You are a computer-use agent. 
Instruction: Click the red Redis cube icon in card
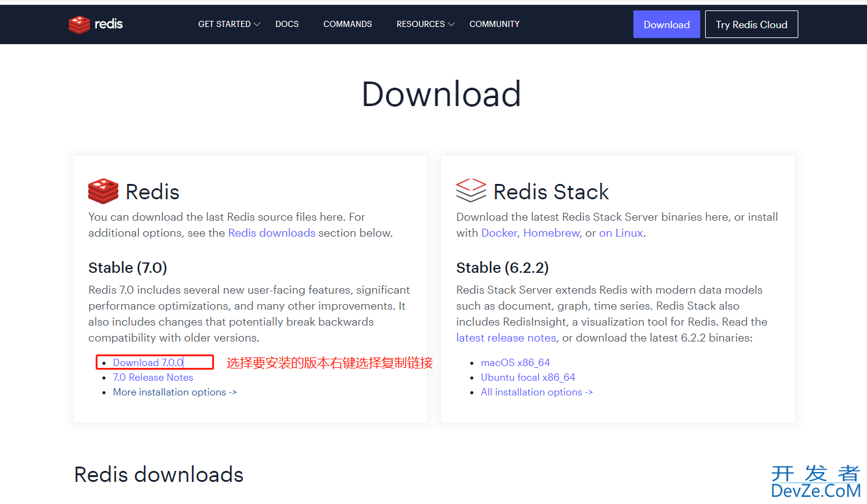pyautogui.click(x=103, y=191)
